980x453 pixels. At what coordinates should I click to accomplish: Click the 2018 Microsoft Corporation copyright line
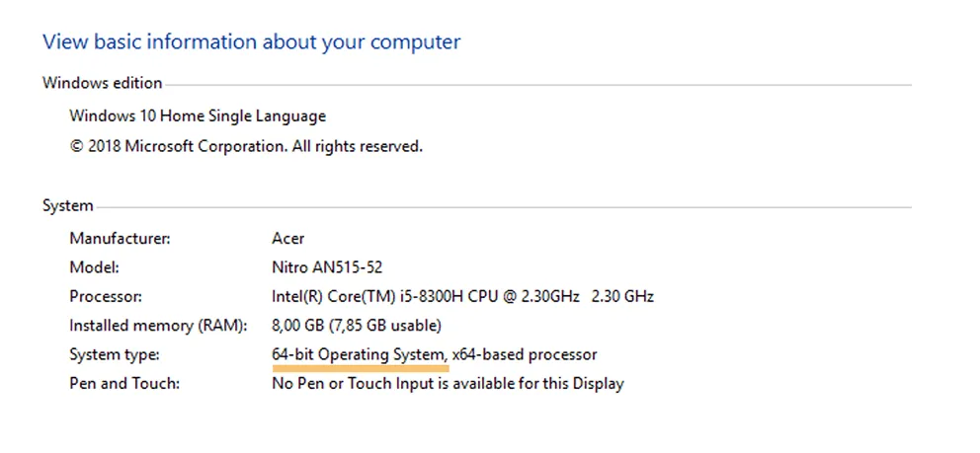point(246,147)
